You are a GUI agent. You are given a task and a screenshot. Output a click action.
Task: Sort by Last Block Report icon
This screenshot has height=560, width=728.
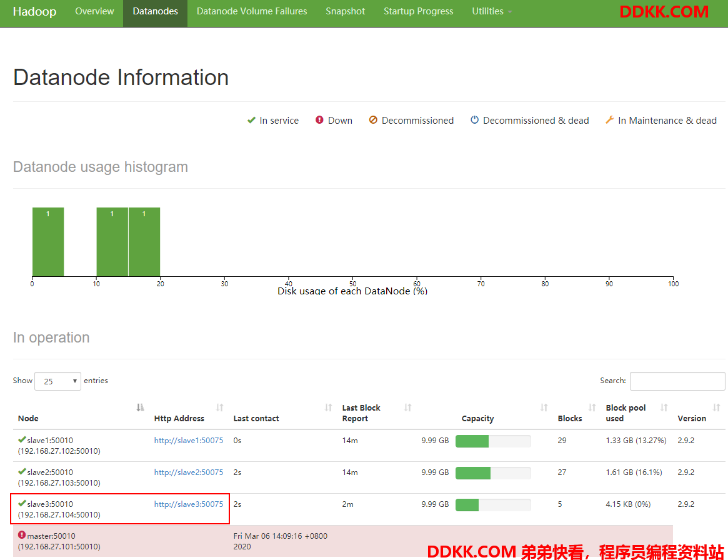407,407
